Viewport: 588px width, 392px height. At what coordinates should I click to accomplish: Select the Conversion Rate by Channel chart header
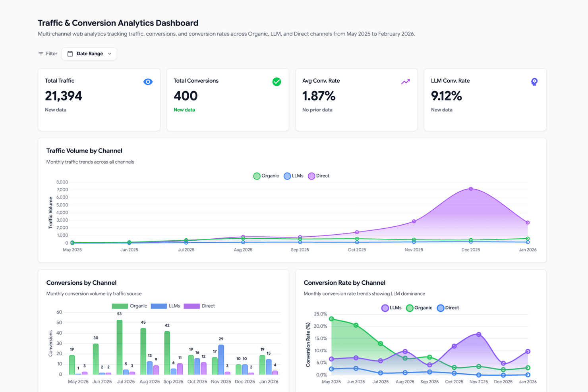tap(344, 282)
